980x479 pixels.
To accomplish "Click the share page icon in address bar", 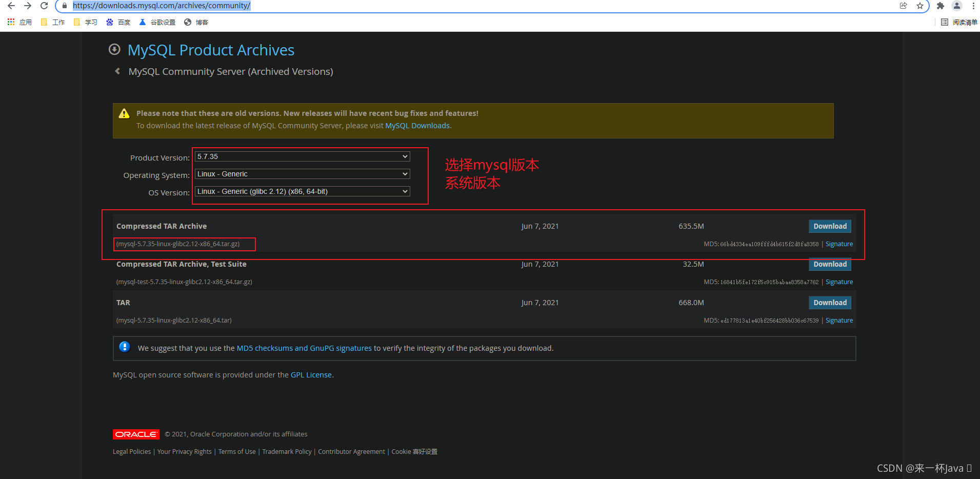I will pos(904,6).
